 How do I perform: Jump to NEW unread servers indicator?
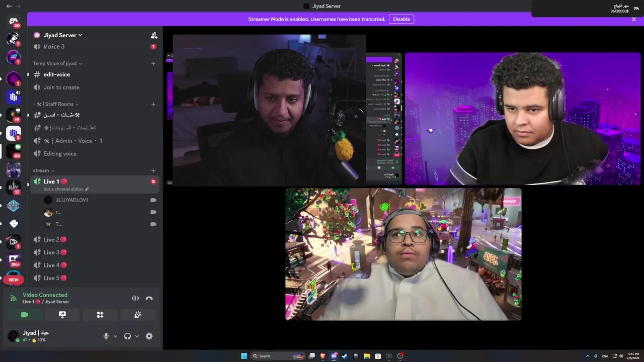[x=14, y=280]
